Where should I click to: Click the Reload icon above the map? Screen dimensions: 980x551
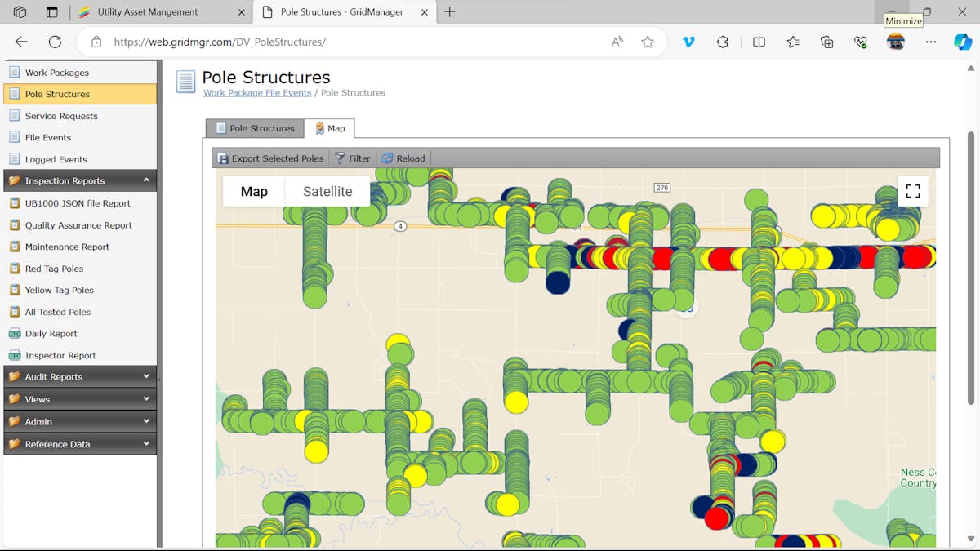tap(388, 158)
